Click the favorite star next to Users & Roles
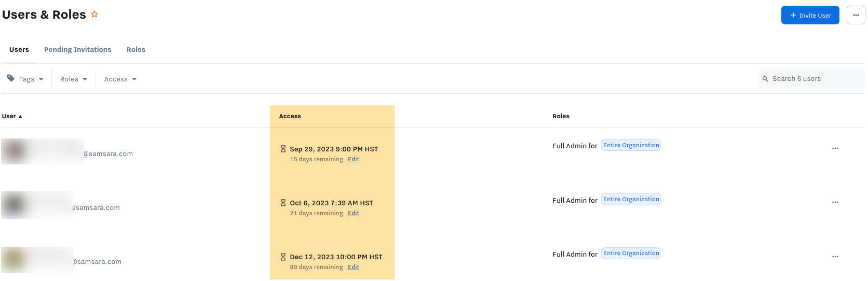Image resolution: width=868 pixels, height=281 pixels. click(x=94, y=15)
